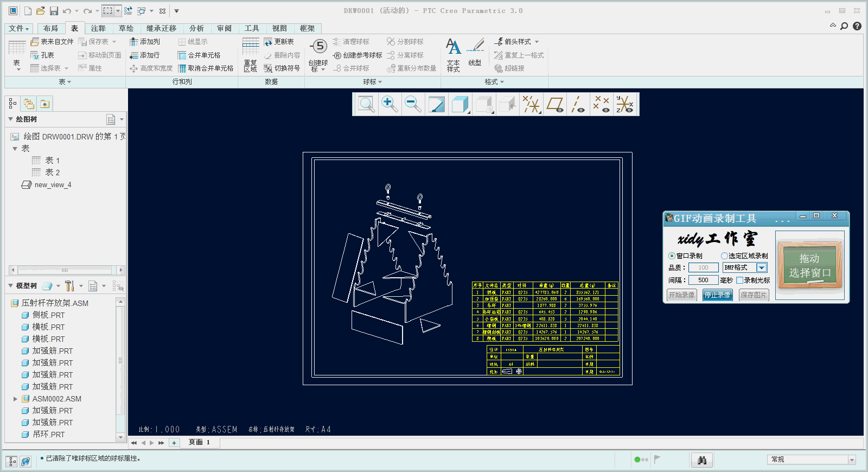Click 取消合并单元格 in the ribbon
This screenshot has width=868, height=472.
pos(205,68)
